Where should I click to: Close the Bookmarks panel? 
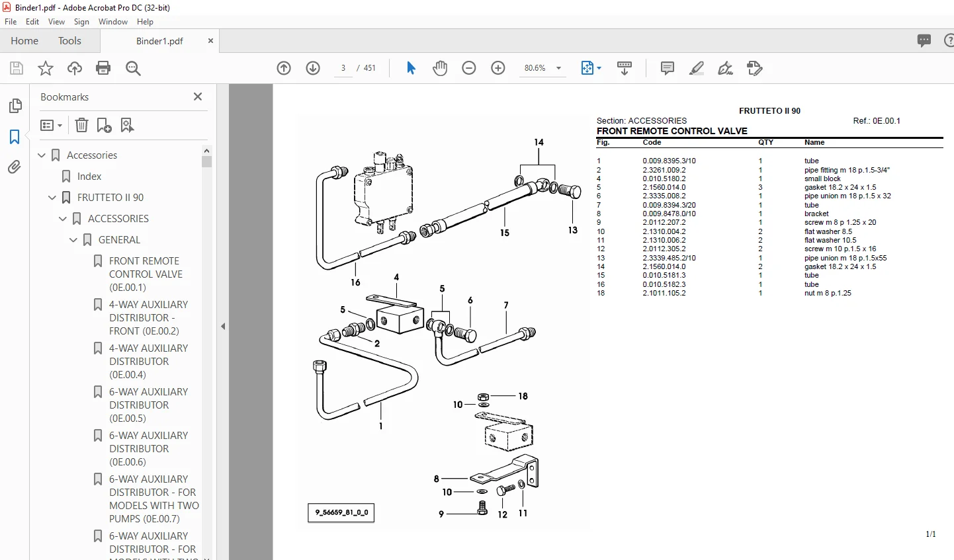[x=197, y=97]
